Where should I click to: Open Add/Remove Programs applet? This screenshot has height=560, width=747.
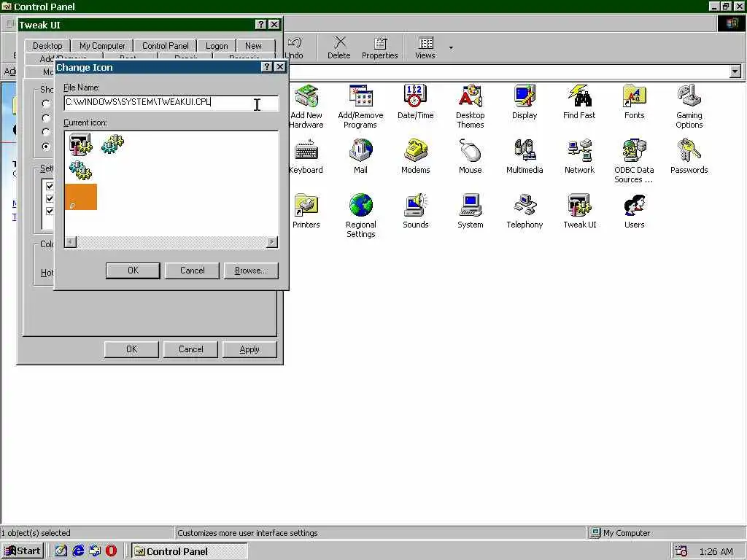pos(360,106)
